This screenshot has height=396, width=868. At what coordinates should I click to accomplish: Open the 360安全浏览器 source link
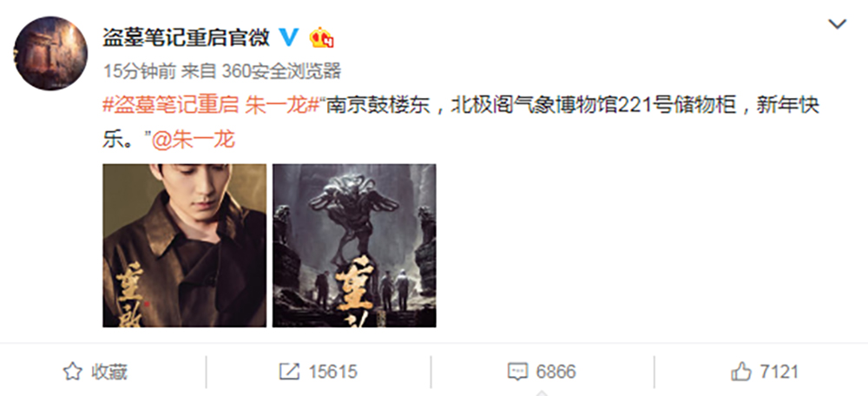281,71
